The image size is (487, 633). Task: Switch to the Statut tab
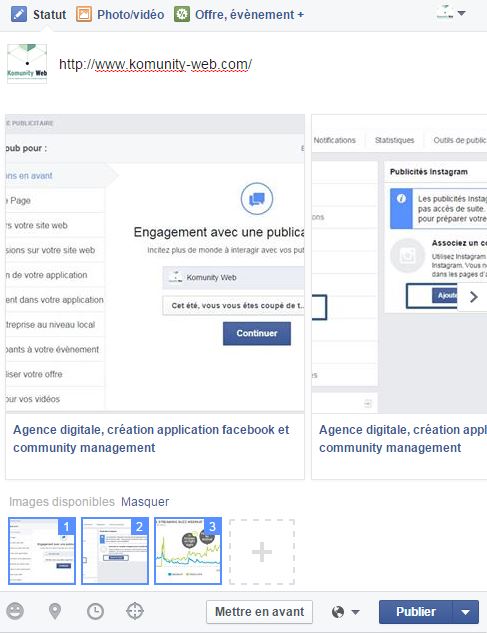tap(49, 15)
